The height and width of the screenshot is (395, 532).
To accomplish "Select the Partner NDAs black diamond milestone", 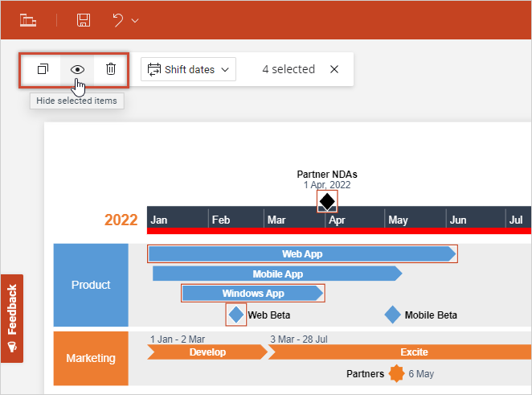I will pyautogui.click(x=327, y=201).
